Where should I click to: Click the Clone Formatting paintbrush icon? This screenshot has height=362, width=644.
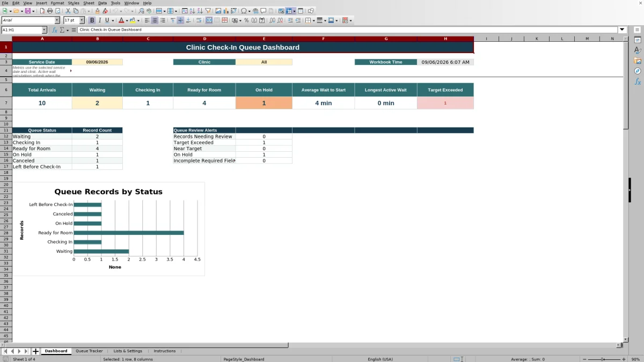coord(97,11)
